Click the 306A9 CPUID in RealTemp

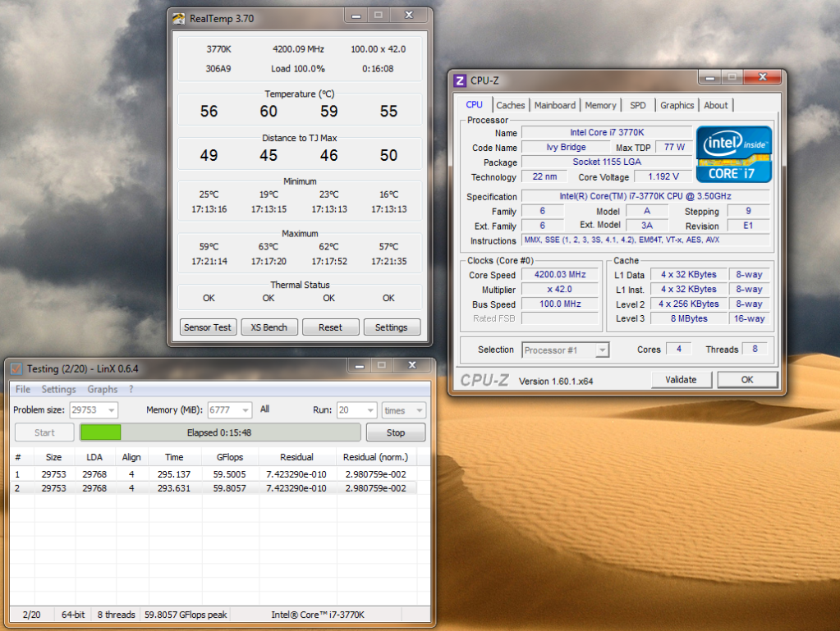coord(218,68)
